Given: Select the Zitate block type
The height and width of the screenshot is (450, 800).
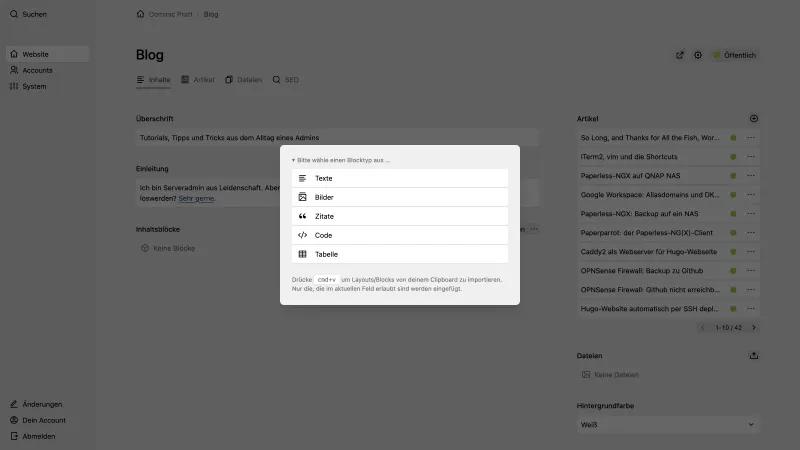Looking at the screenshot, I should pyautogui.click(x=400, y=216).
